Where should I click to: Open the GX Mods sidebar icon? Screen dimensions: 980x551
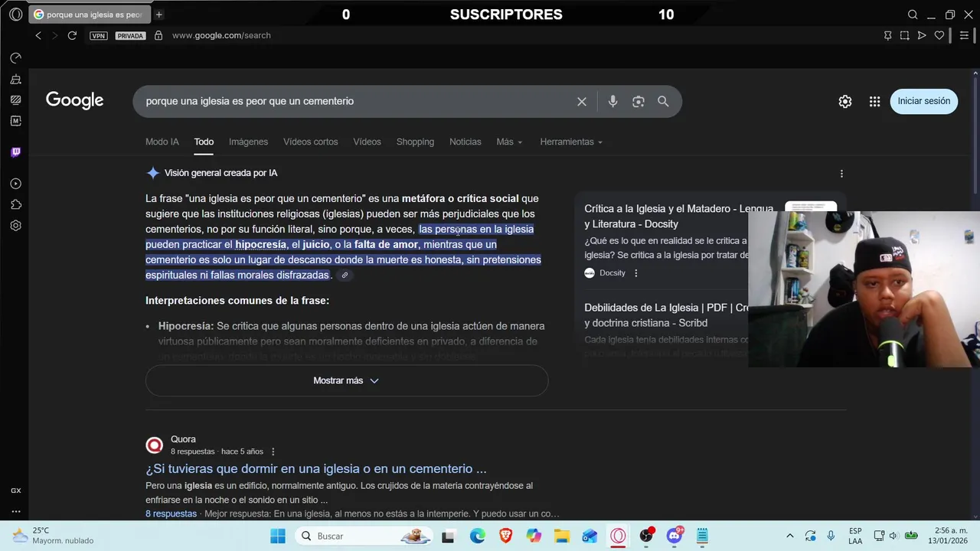[15, 121]
